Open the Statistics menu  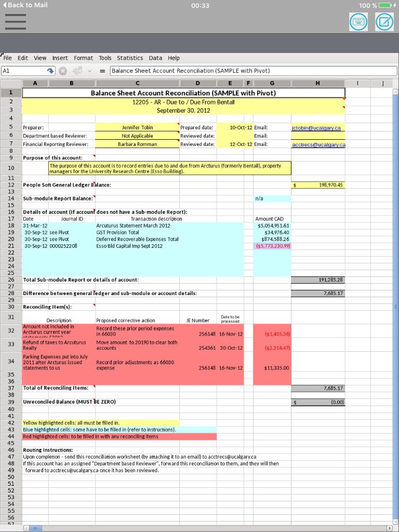(x=130, y=58)
